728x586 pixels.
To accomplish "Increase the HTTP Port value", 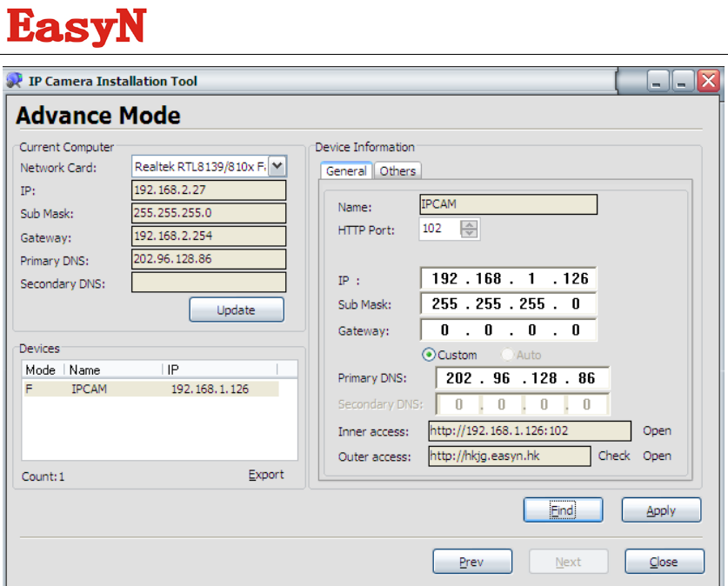I will pos(469,224).
